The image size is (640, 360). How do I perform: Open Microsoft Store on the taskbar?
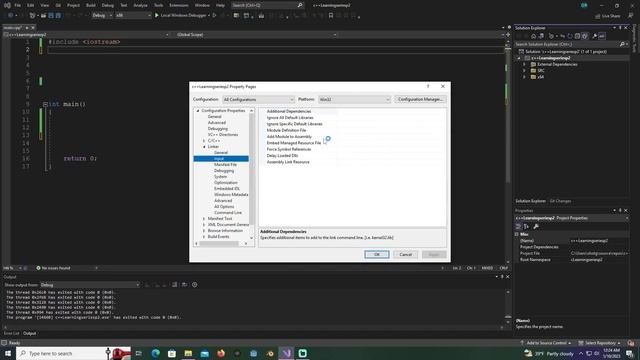172,353
